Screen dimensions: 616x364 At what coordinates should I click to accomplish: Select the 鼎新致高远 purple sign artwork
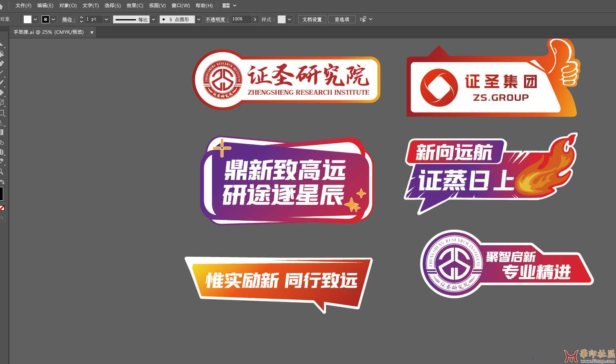pyautogui.click(x=287, y=180)
